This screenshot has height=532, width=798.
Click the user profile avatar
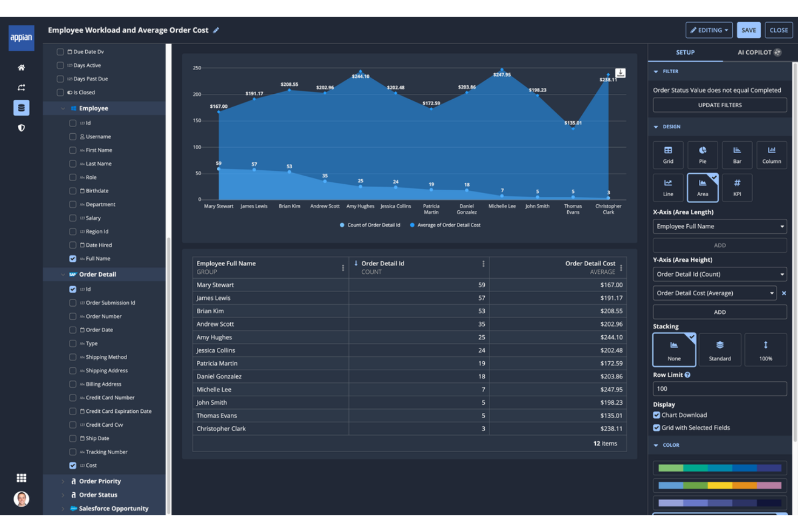(x=21, y=499)
